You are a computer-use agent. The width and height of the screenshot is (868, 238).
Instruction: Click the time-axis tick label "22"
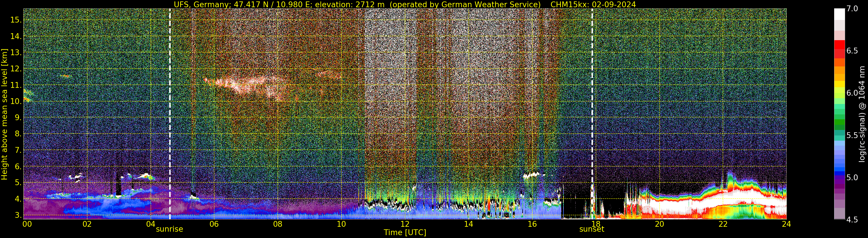pos(723,224)
